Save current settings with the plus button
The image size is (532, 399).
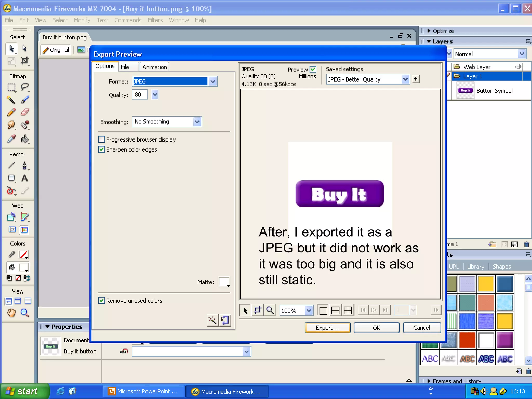[x=416, y=79]
